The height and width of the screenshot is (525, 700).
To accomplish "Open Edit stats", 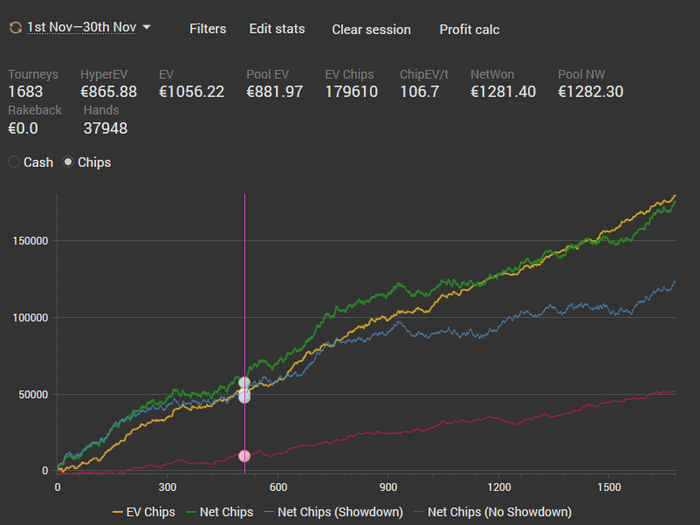I will [x=277, y=29].
